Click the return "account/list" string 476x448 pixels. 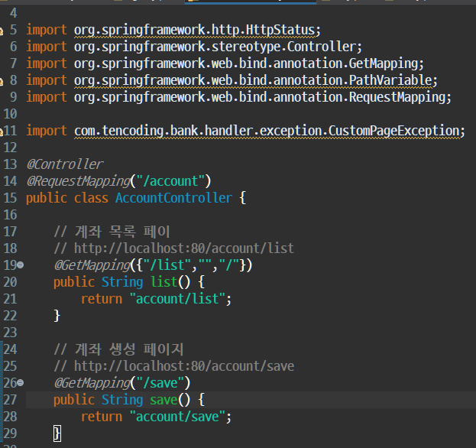coord(178,299)
